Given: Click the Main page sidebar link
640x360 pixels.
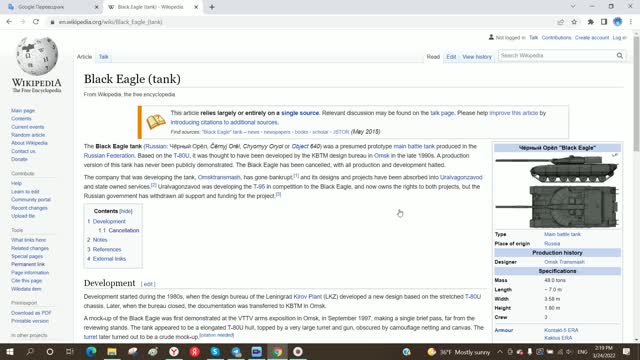Looking at the screenshot, I should point(23,111).
